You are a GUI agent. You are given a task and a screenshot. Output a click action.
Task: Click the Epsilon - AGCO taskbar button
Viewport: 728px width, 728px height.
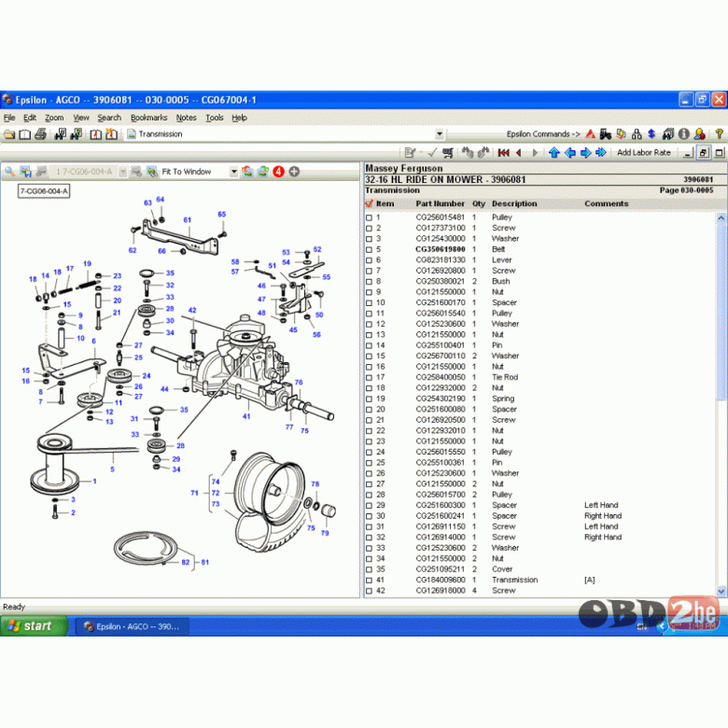coord(132,626)
